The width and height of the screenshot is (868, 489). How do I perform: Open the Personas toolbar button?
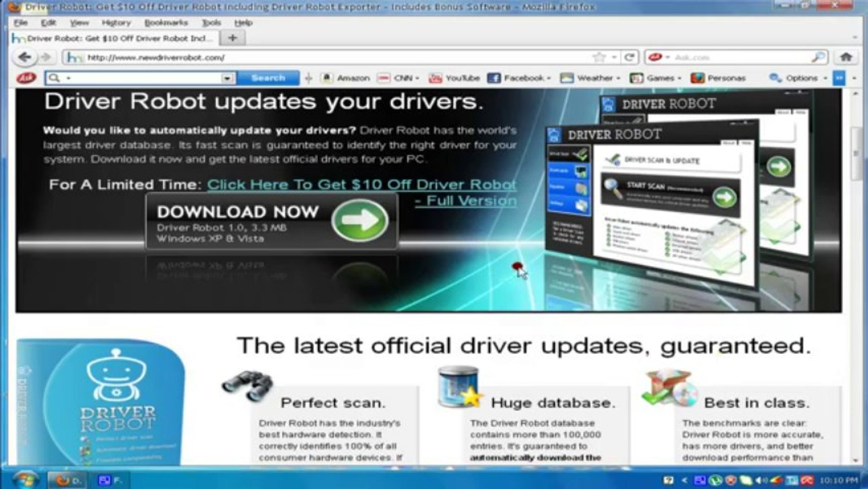pyautogui.click(x=718, y=78)
